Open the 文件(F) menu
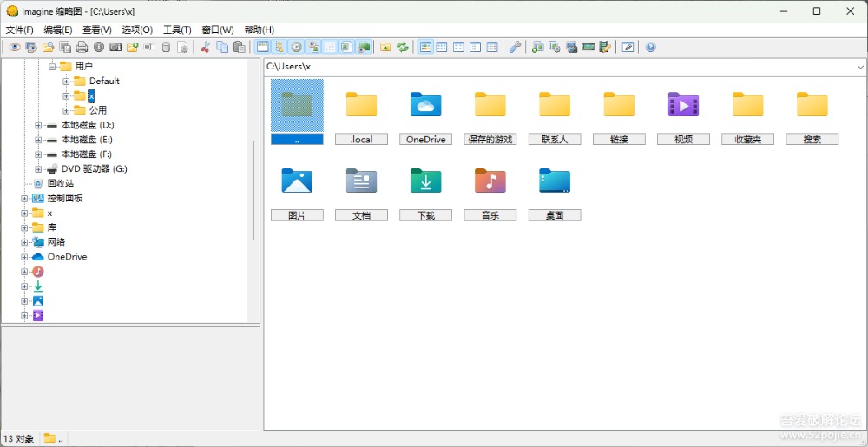 (20, 30)
